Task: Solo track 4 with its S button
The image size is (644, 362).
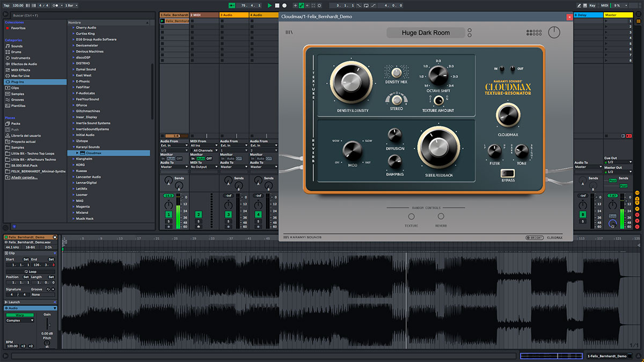Action: pos(258,221)
